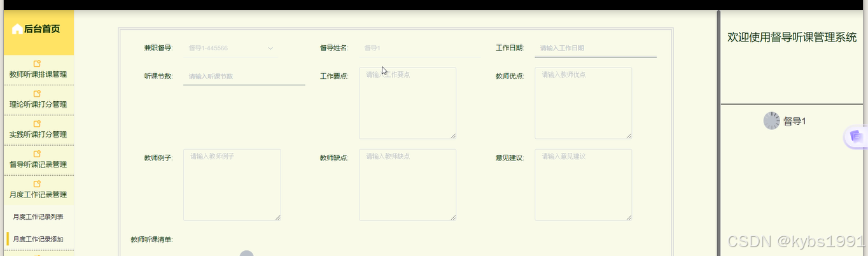The image size is (868, 256).
Task: Click the 教师优点 text area
Action: click(x=583, y=103)
